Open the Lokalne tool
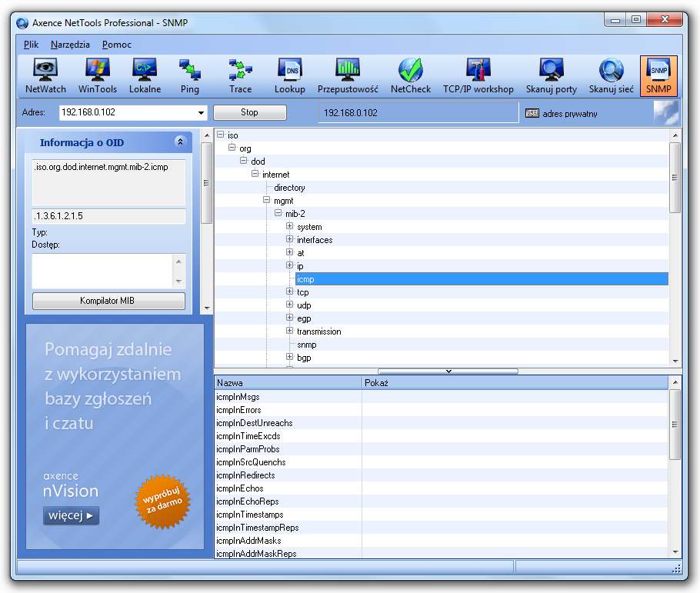700x593 pixels. coord(145,76)
